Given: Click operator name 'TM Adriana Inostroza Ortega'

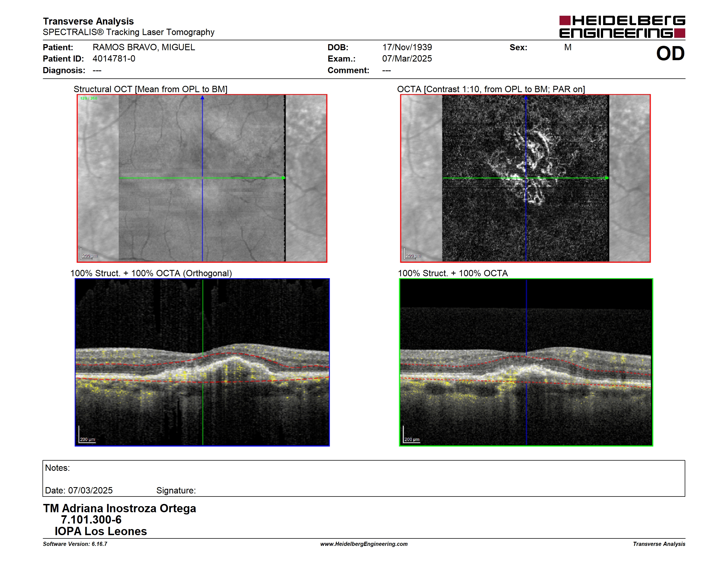Looking at the screenshot, I should coord(119,508).
